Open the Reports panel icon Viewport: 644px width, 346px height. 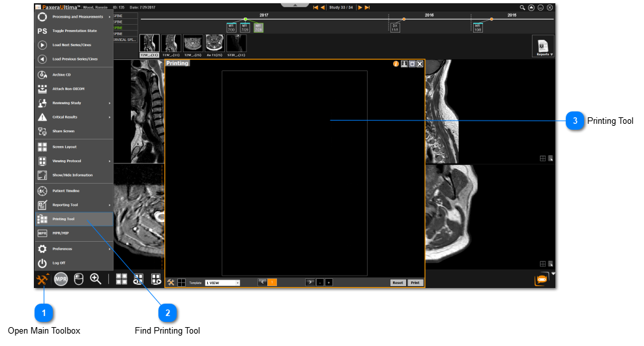542,47
